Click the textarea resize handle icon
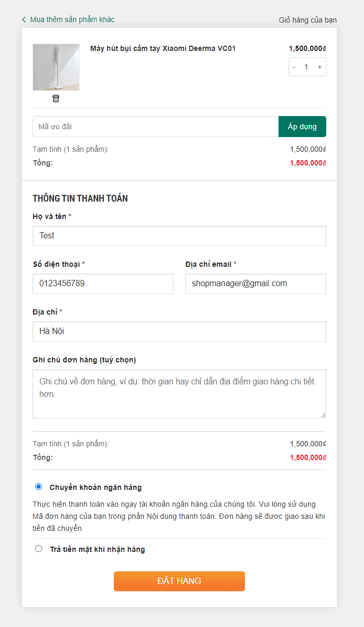Image resolution: width=364 pixels, height=627 pixels. (x=323, y=414)
